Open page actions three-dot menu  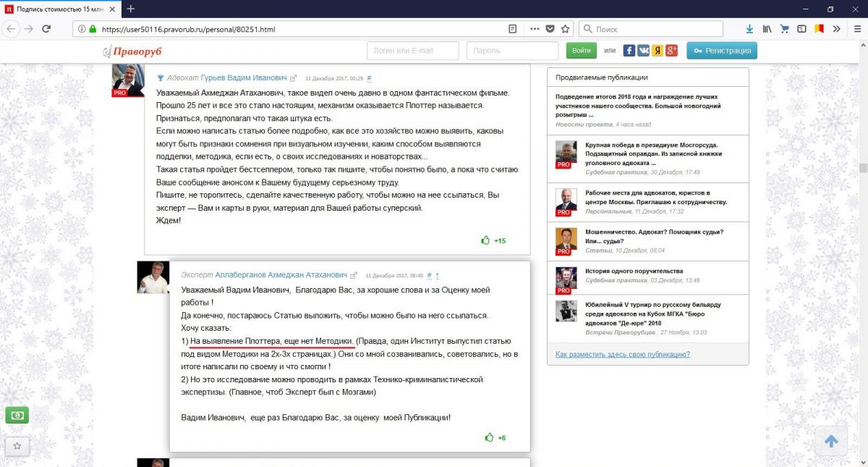[535, 29]
